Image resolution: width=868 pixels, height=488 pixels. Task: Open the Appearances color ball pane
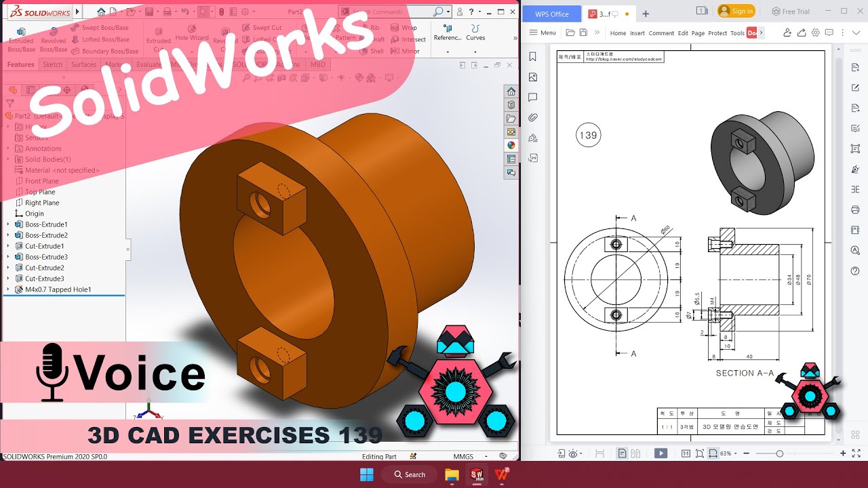point(511,145)
